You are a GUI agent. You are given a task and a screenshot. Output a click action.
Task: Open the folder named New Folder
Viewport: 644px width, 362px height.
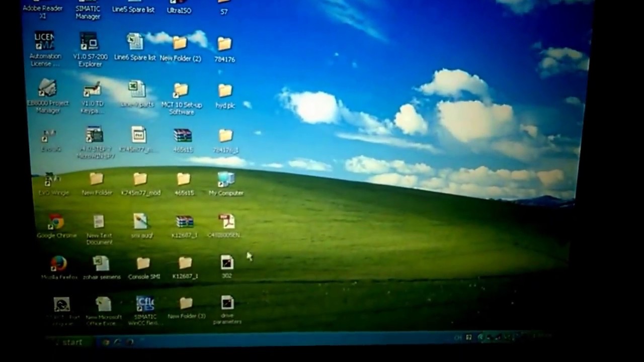click(97, 184)
